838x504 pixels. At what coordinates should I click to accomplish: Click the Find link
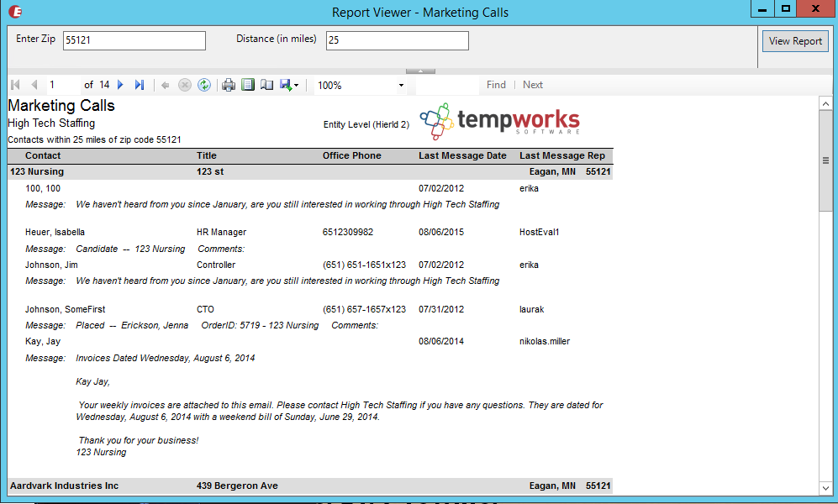(496, 85)
